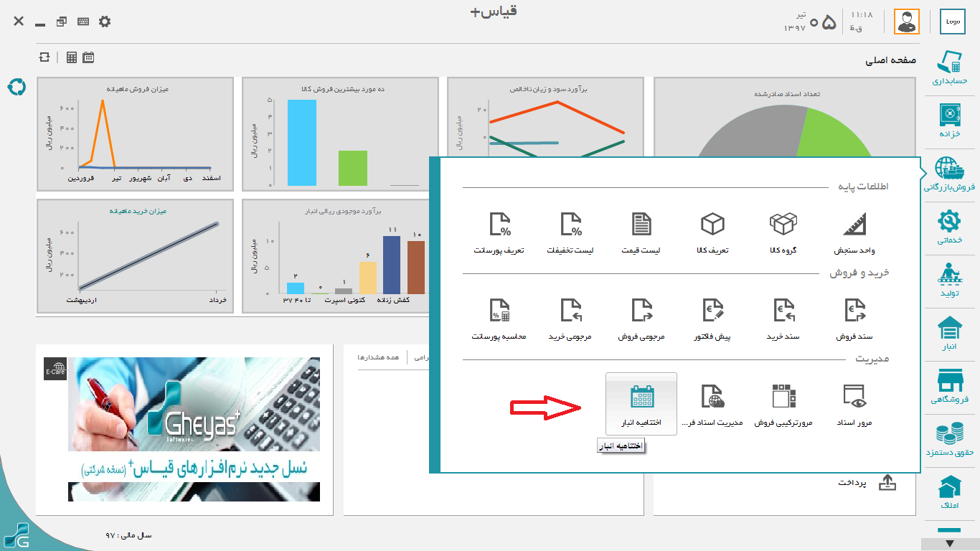Click the Gheyas advertisement banner

(x=194, y=429)
